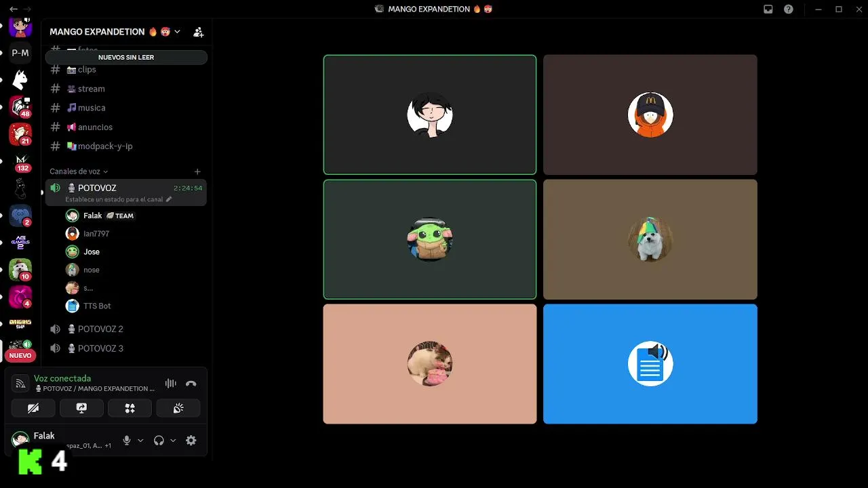Turn on camera in voice panel
This screenshot has height=488, width=868.
click(x=33, y=408)
